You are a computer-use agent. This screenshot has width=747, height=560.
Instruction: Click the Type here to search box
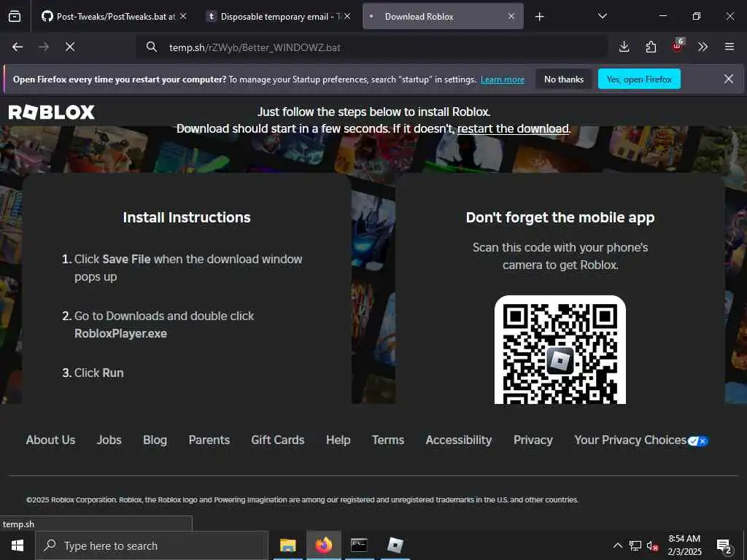(152, 545)
